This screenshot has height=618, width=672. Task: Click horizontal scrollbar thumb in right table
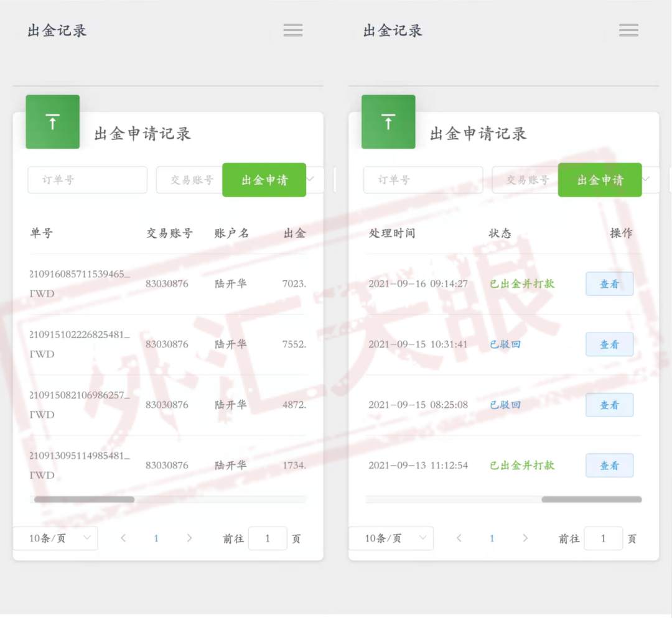(592, 499)
